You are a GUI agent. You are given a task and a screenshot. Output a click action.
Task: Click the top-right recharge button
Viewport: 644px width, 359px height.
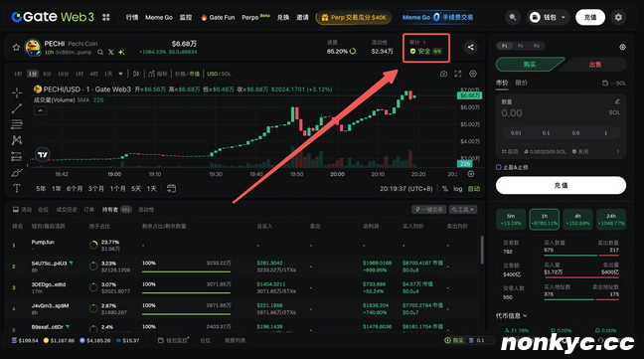[x=590, y=17]
